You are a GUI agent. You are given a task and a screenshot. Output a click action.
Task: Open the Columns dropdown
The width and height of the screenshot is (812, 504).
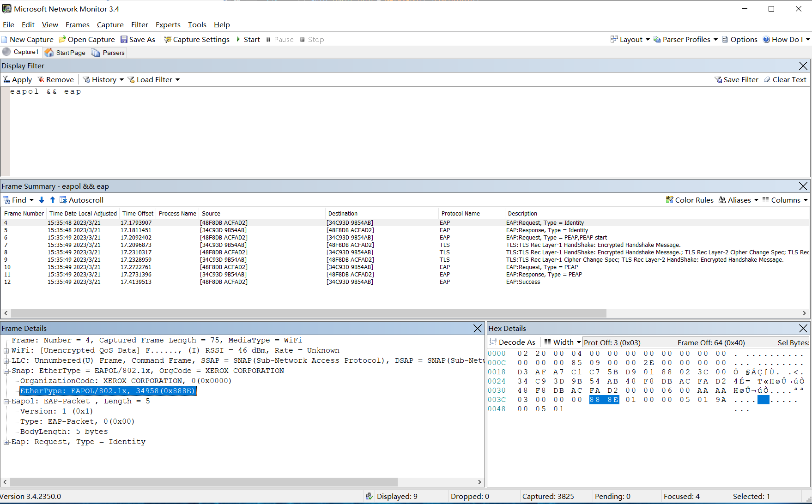pyautogui.click(x=785, y=200)
